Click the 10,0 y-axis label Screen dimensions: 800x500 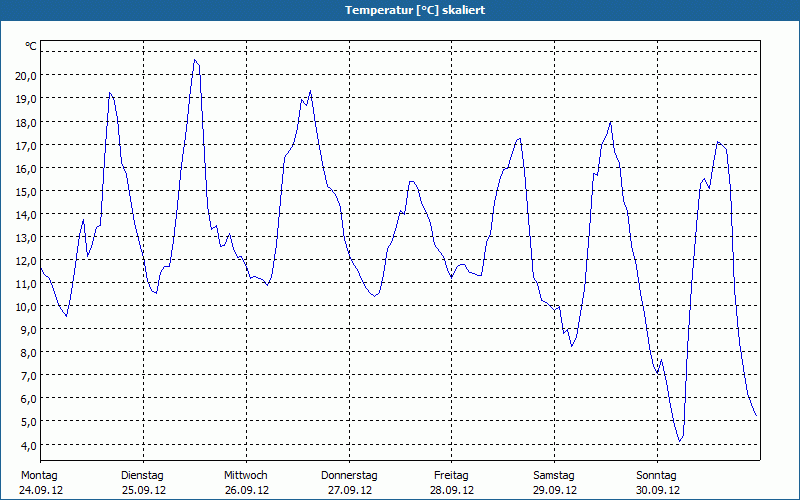coord(26,307)
